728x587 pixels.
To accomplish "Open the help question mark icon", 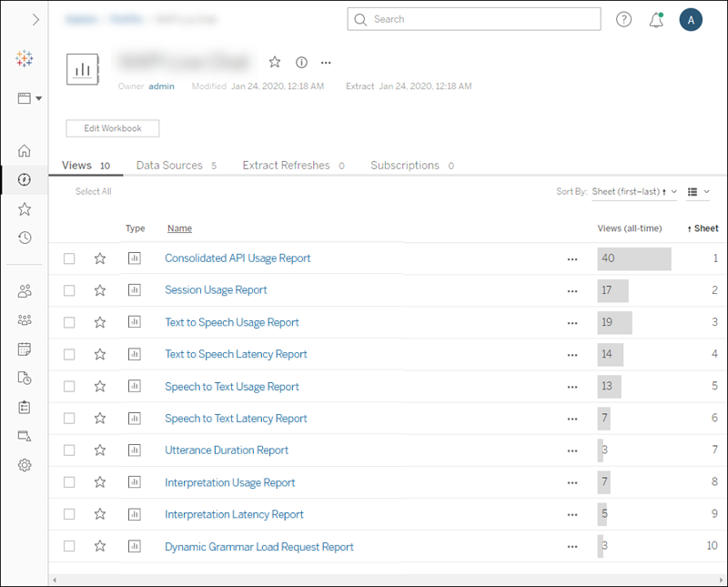I will click(624, 20).
